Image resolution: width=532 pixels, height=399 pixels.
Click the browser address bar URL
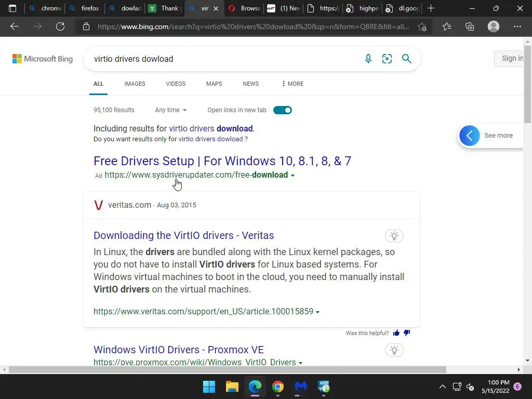(x=253, y=26)
